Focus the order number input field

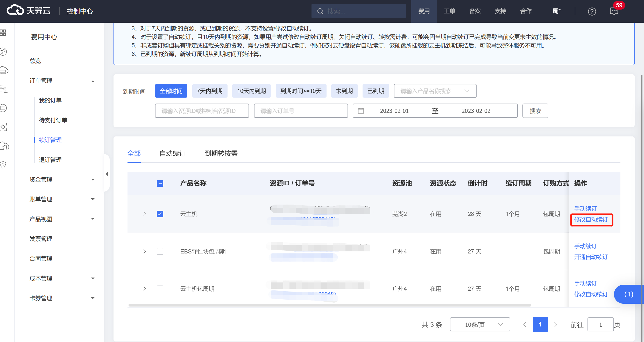pyautogui.click(x=301, y=111)
